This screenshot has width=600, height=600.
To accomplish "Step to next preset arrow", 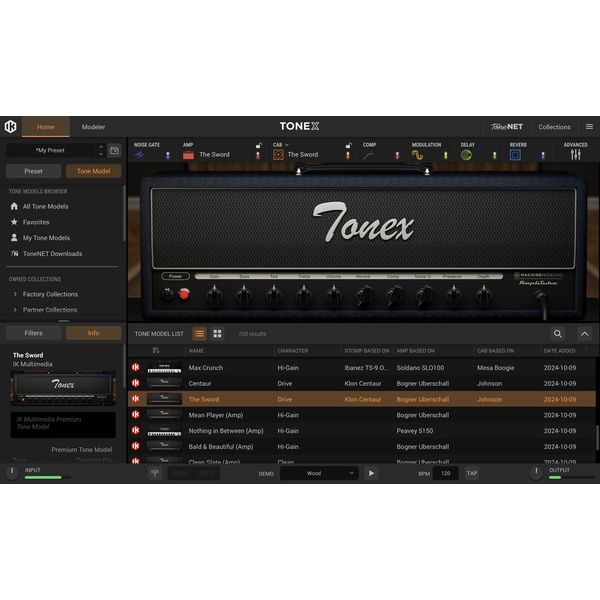I will click(101, 154).
